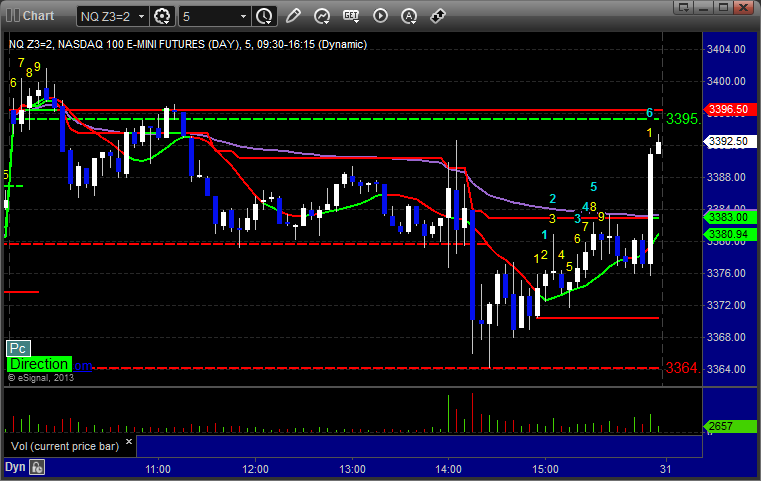
Task: Click the symbol link arrows icon
Action: 438,16
